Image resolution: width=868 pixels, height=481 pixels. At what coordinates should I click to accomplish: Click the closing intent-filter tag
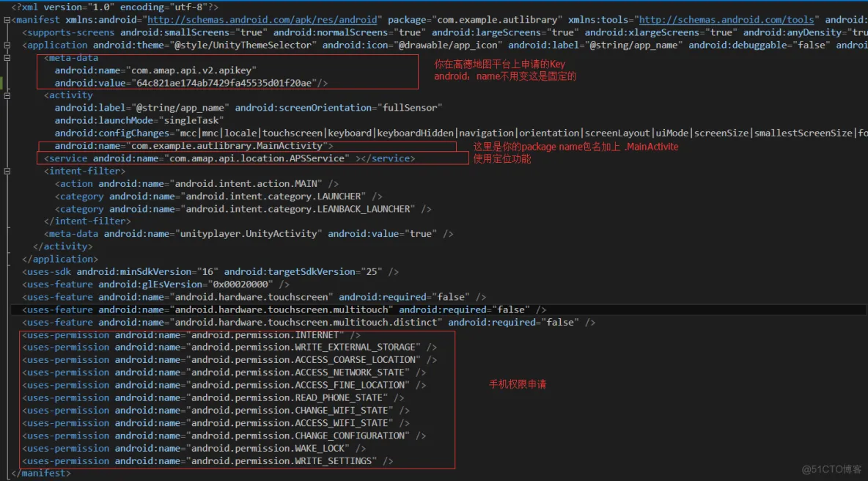pyautogui.click(x=87, y=221)
